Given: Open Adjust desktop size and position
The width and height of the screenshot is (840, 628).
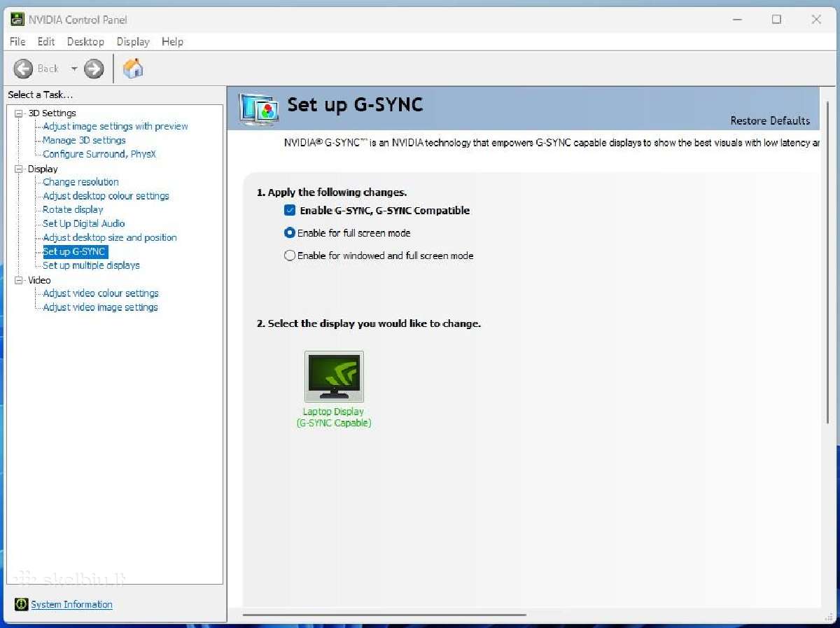Looking at the screenshot, I should [x=110, y=237].
